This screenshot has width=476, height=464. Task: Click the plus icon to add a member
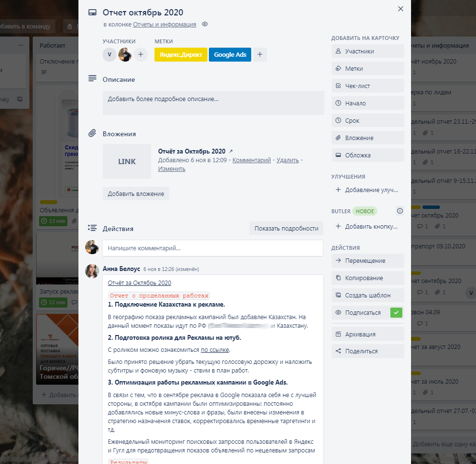(141, 55)
